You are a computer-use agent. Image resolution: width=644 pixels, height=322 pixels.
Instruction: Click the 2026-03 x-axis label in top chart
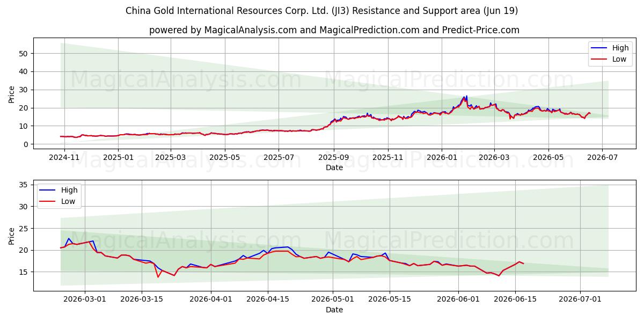coord(494,158)
